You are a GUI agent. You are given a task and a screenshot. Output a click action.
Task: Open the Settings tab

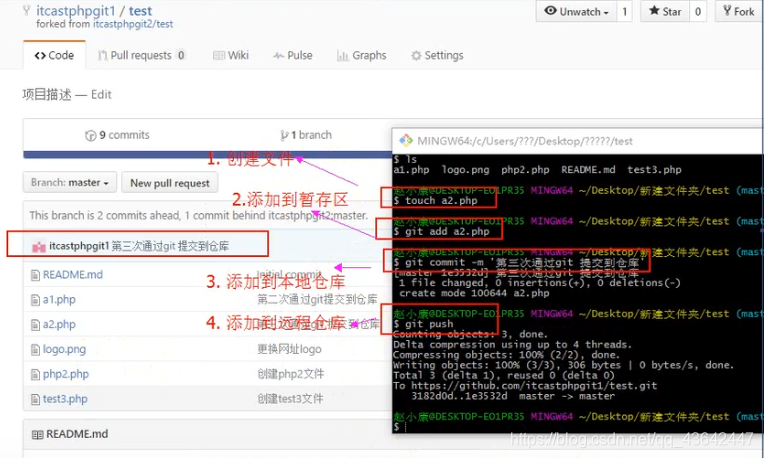437,55
